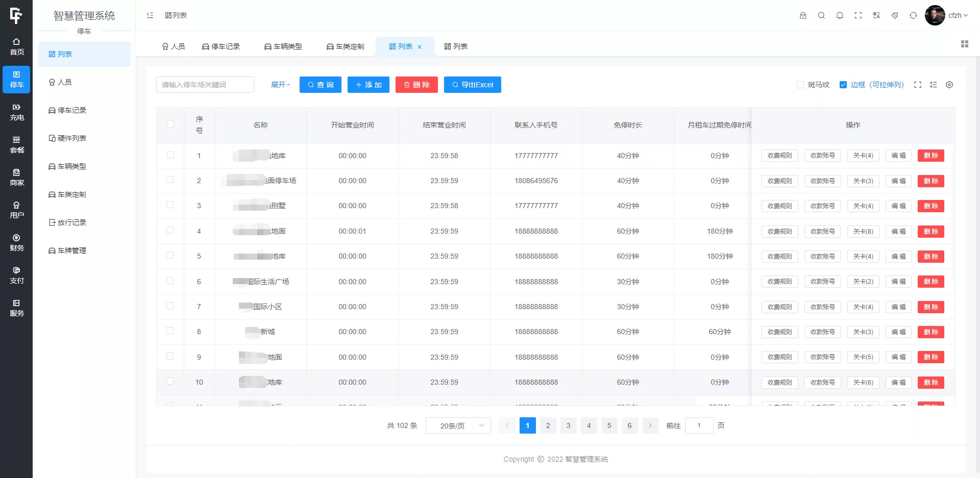
Task: Click 关卡(8) in row 4
Action: point(863,232)
